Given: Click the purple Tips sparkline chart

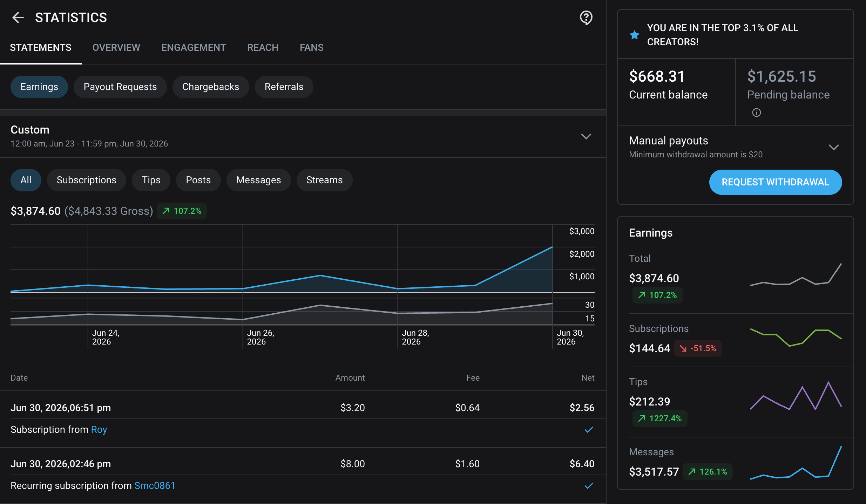Looking at the screenshot, I should (x=796, y=396).
